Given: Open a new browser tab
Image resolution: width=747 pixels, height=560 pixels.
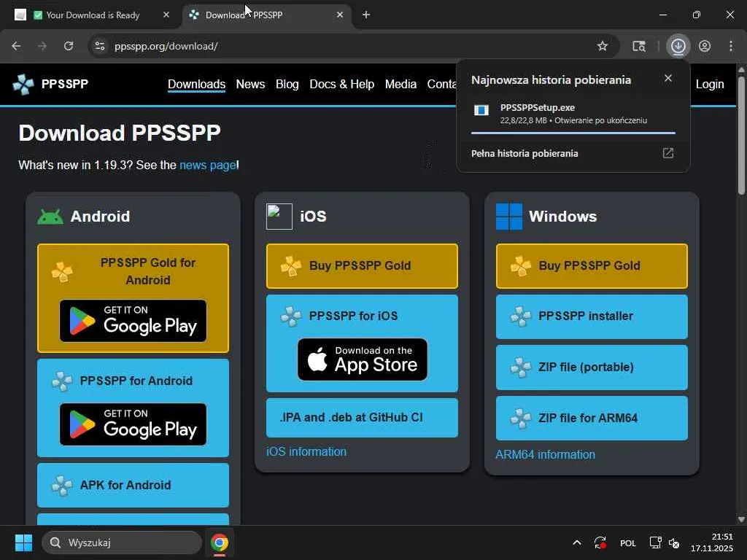Looking at the screenshot, I should pyautogui.click(x=366, y=15).
